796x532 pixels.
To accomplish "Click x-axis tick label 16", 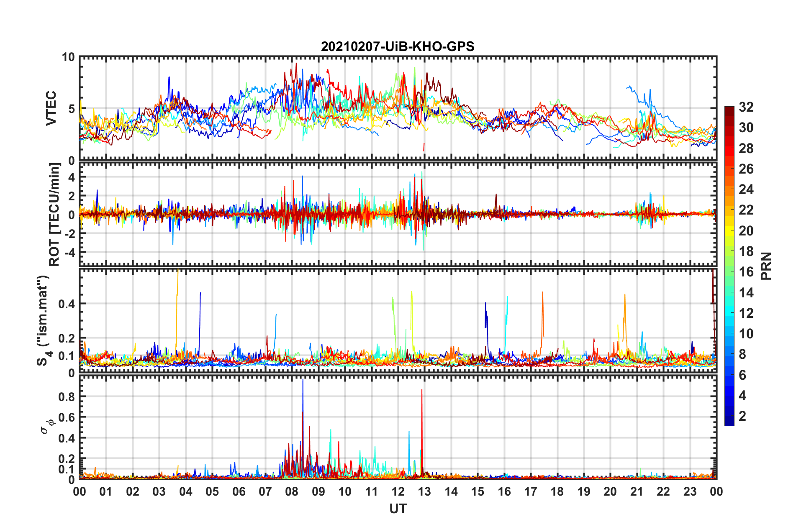I will pyautogui.click(x=504, y=491).
